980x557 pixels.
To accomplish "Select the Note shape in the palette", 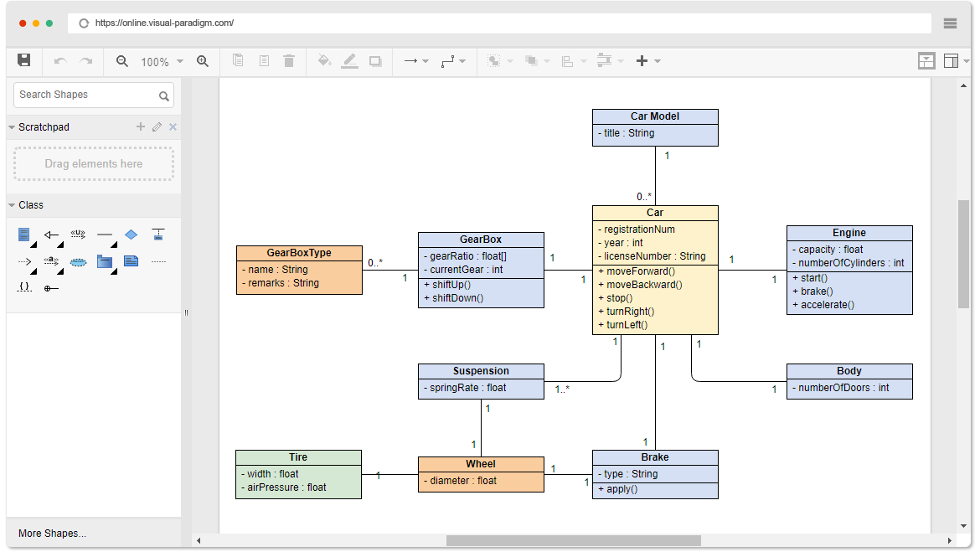I will point(132,261).
